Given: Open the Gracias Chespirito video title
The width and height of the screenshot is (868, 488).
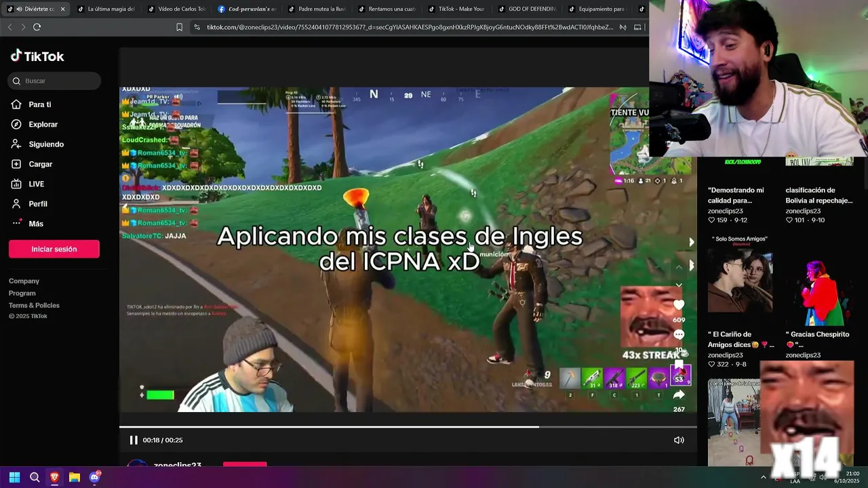Looking at the screenshot, I should coord(817,340).
